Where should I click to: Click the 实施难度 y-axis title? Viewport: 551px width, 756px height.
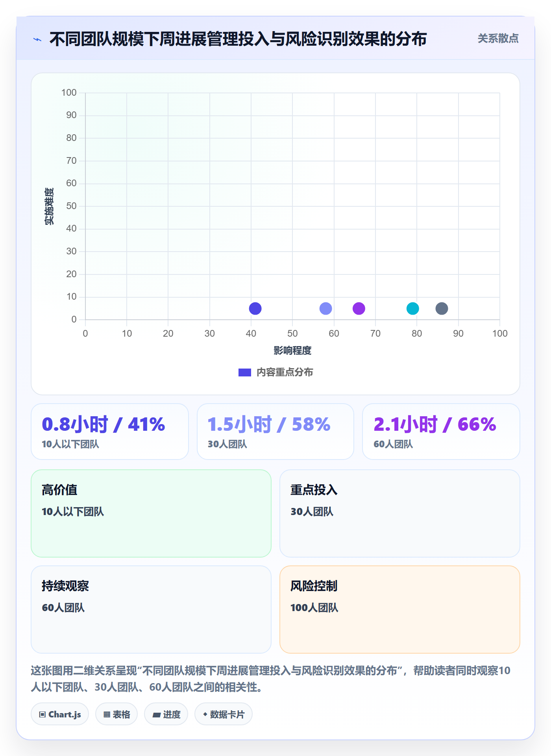pyautogui.click(x=49, y=206)
